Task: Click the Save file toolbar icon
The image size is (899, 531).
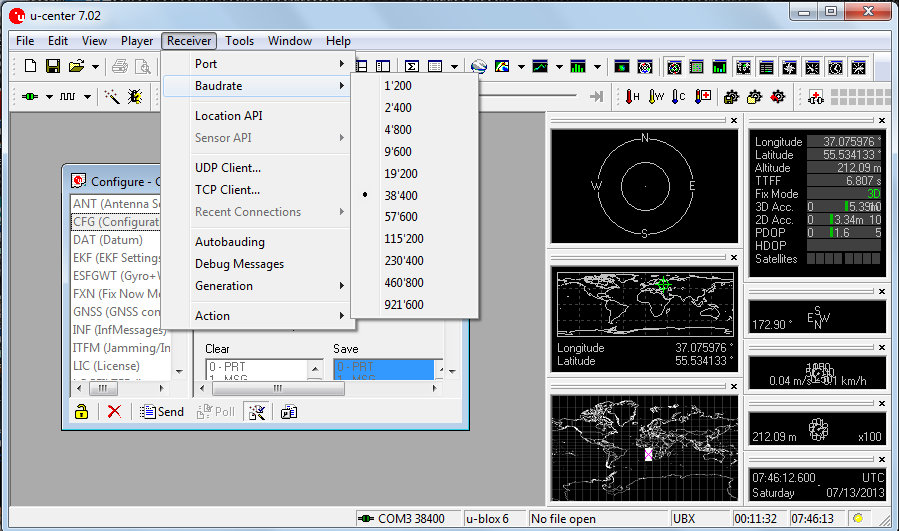Action: [52, 67]
